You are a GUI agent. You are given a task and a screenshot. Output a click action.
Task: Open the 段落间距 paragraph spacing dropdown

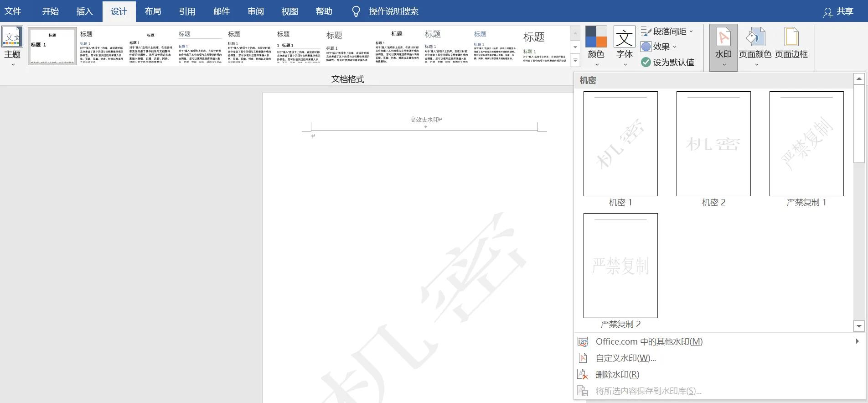(667, 31)
